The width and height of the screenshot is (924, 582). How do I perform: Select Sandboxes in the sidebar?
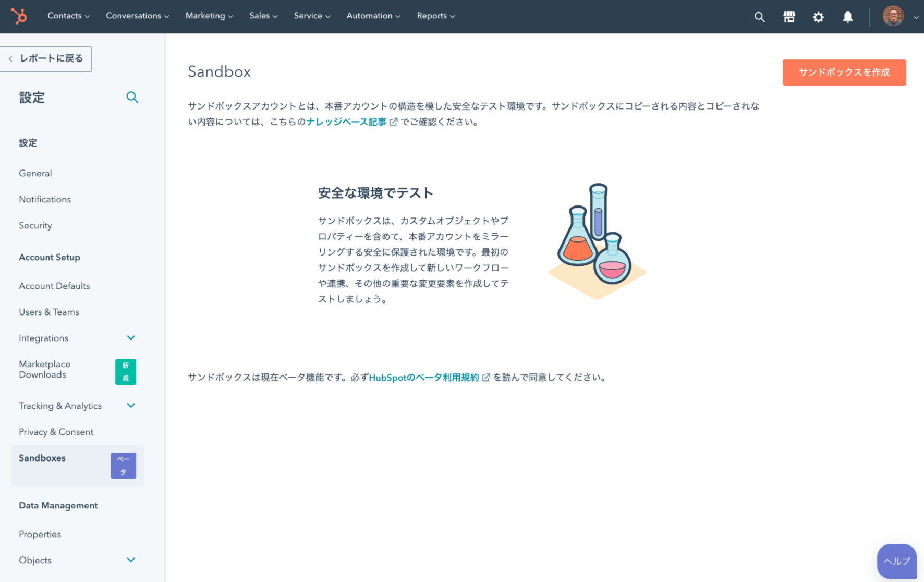tap(42, 458)
